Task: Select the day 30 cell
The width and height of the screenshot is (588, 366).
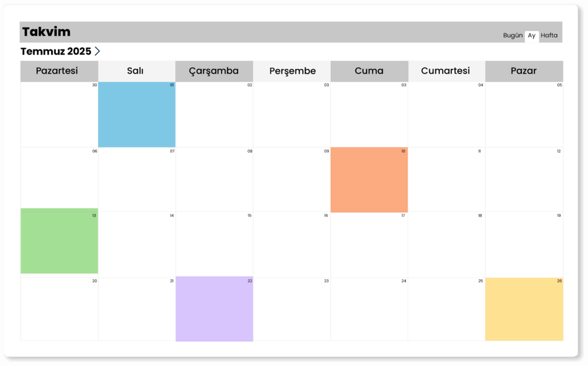Action: (59, 114)
